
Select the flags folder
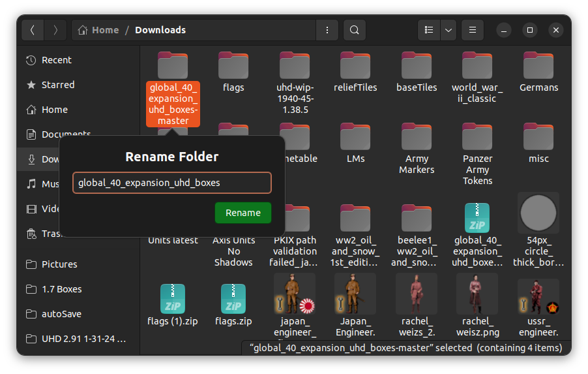tap(233, 72)
